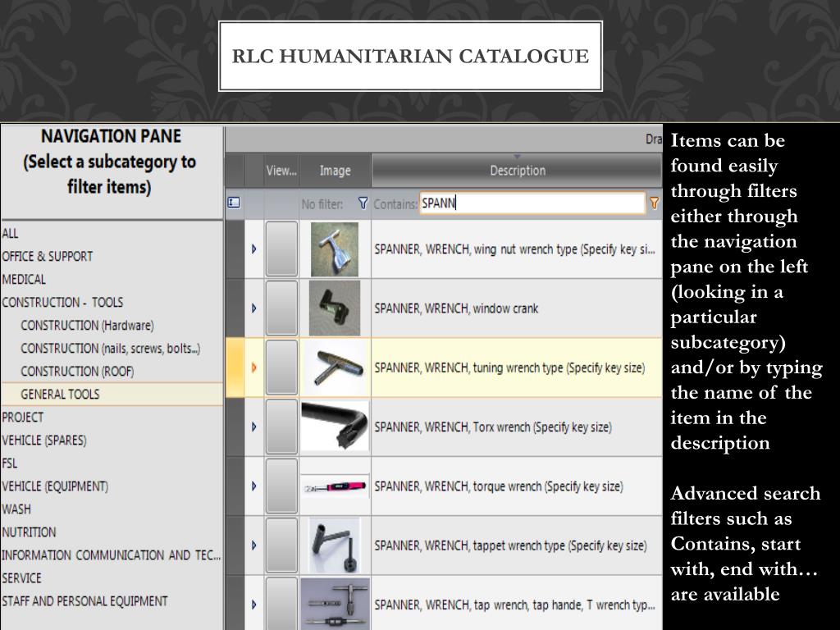Click view button for tuning wrench
Image resolution: width=840 pixels, height=630 pixels.
click(x=282, y=367)
